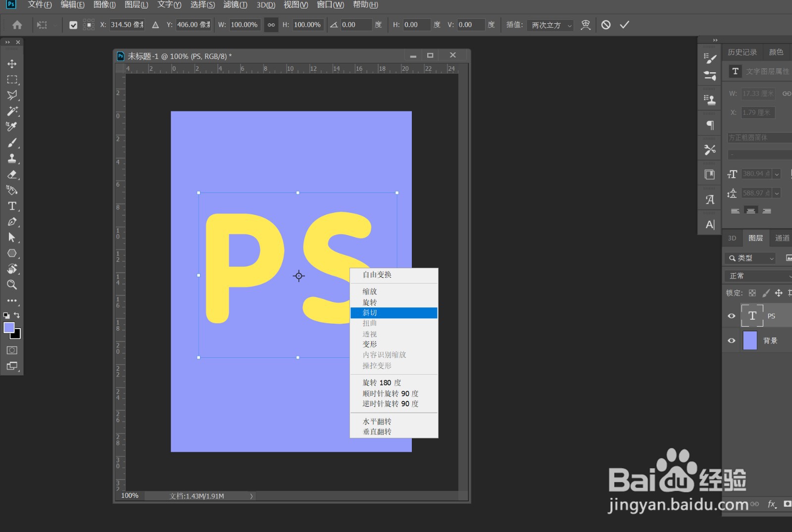Toggle the reference point checkbox
This screenshot has height=532, width=792.
(x=73, y=25)
